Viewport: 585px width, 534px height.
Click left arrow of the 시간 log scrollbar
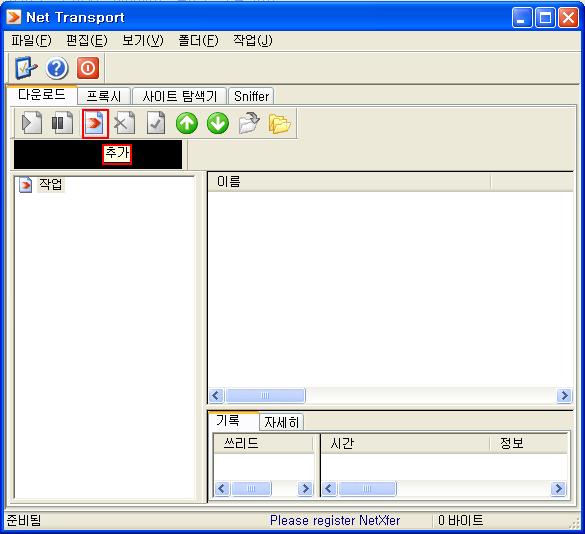pos(329,488)
